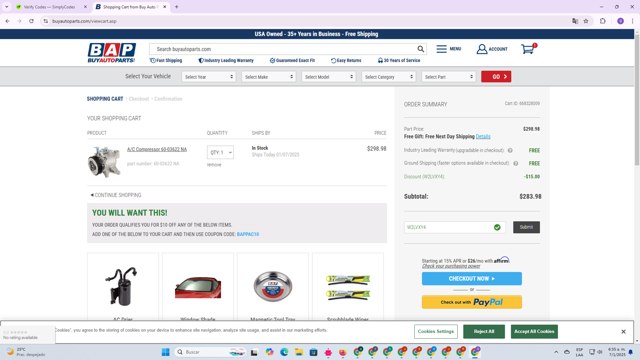Open the Select Year dropdown
This screenshot has height=360, width=640.
pyautogui.click(x=209, y=77)
